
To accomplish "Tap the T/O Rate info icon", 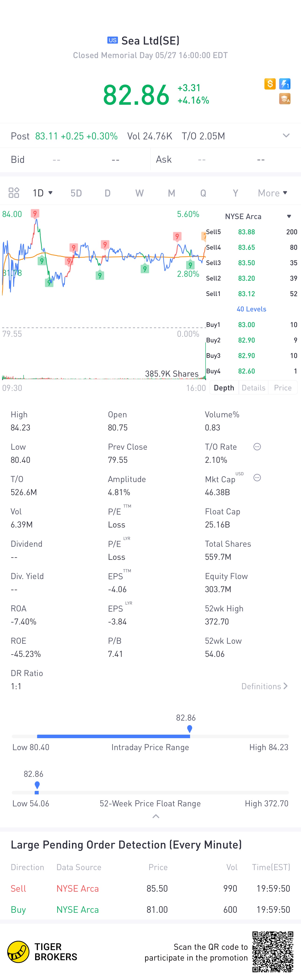I will tap(257, 447).
